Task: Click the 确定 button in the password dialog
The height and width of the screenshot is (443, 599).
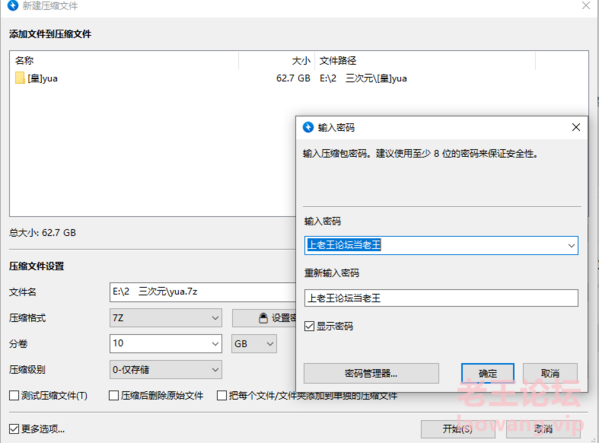Action: 487,373
